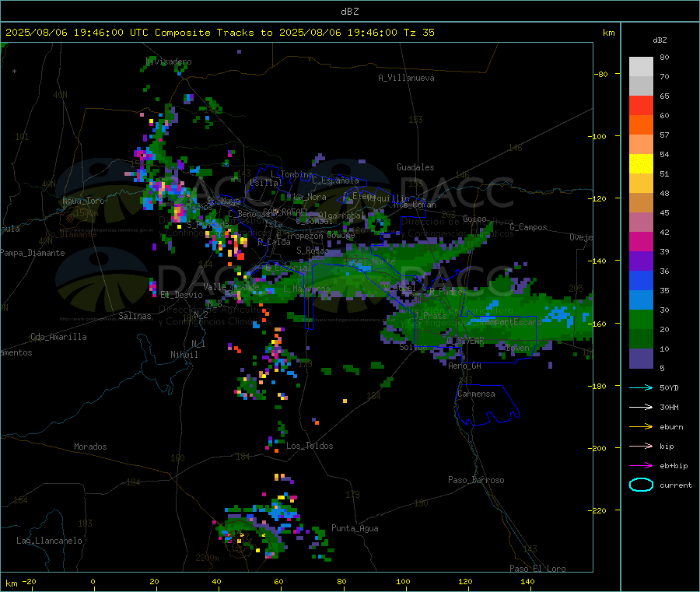Click the dark green 20 dBZ swatch

click(x=641, y=338)
